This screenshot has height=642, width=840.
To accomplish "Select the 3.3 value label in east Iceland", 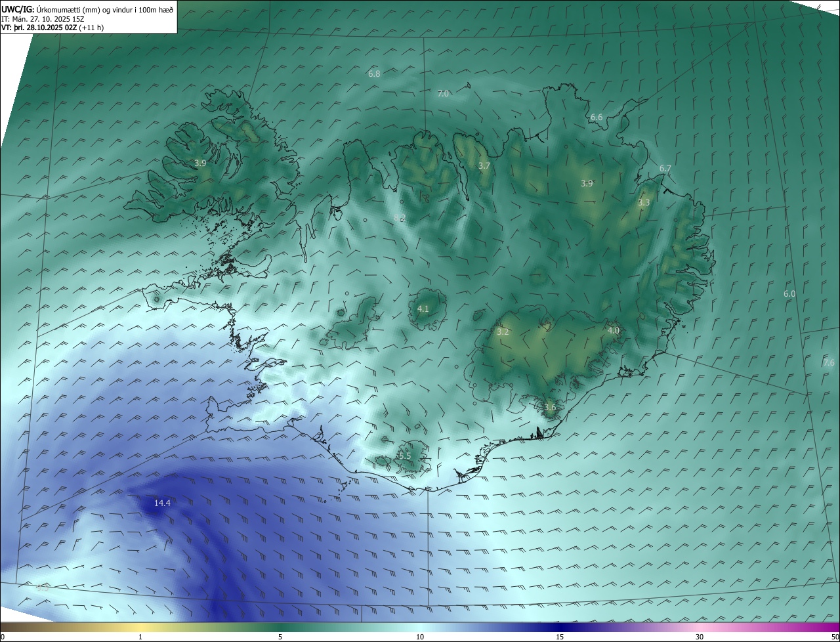I will (x=644, y=203).
